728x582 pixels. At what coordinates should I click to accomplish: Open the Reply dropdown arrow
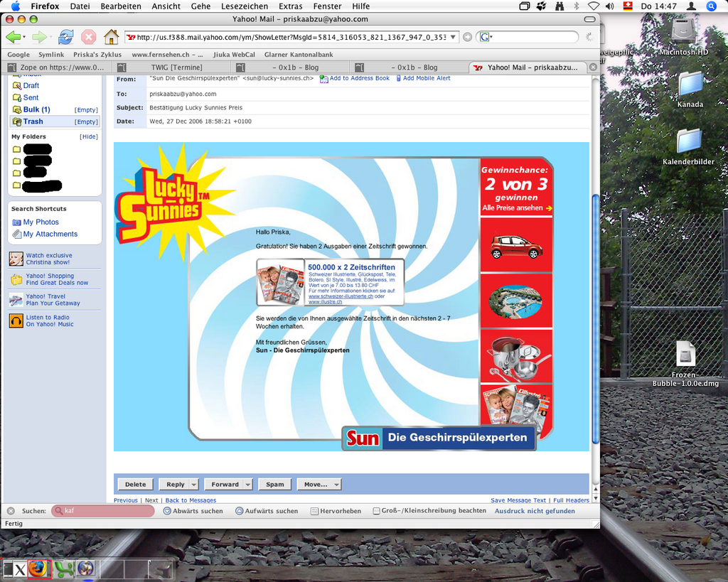(x=194, y=484)
